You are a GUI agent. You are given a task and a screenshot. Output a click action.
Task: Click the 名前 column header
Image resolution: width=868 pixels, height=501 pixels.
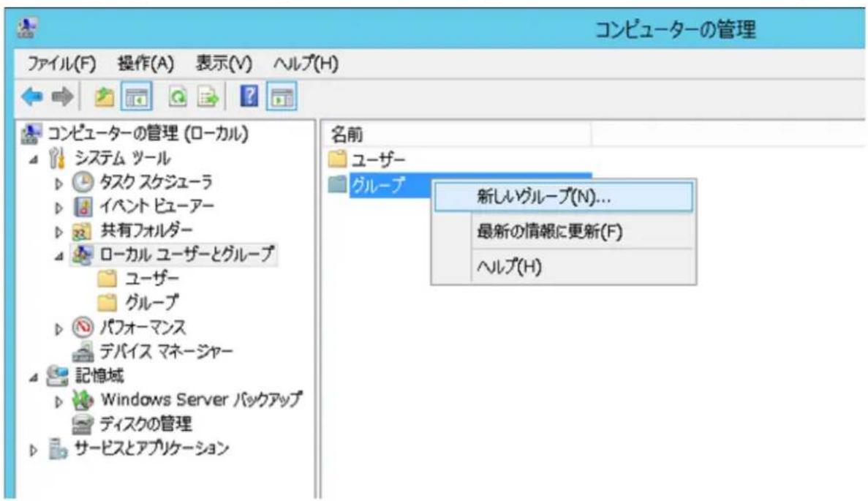[457, 134]
